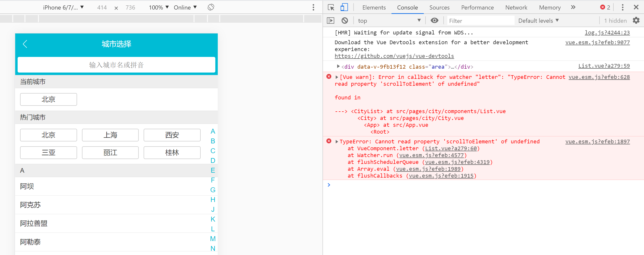Click the console Filter input
Image resolution: width=644 pixels, height=255 pixels.
[480, 21]
